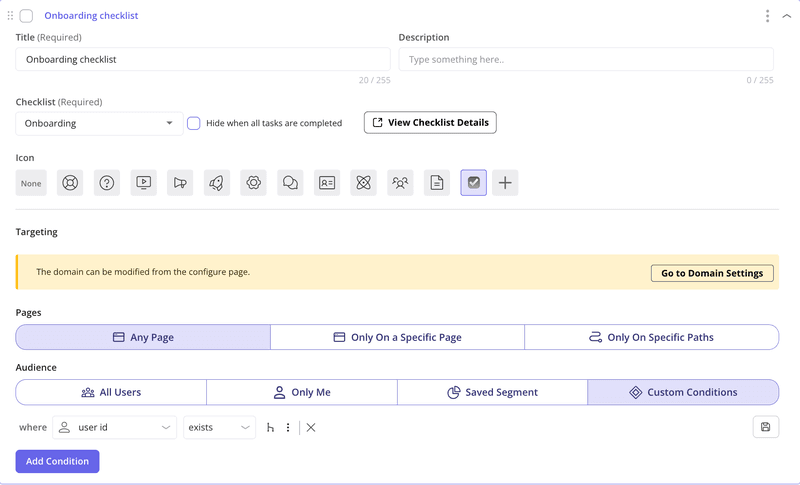Image resolution: width=800 pixels, height=485 pixels.
Task: Choose the rocket icon
Action: point(217,183)
